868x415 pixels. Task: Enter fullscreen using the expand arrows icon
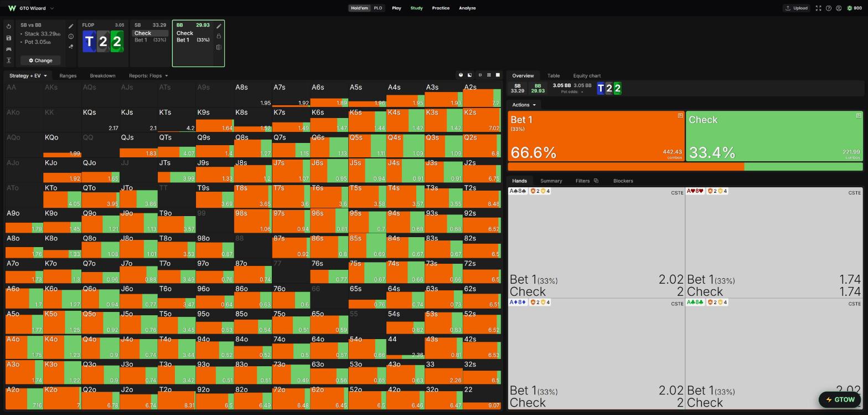[818, 8]
